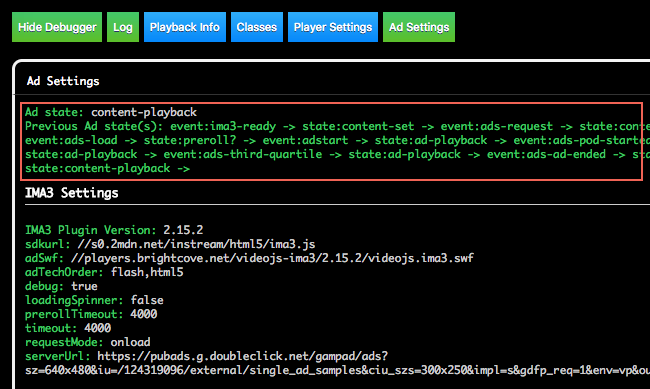Click the serverUrl doubleclick.net link
The image size is (650, 389).
(243, 356)
